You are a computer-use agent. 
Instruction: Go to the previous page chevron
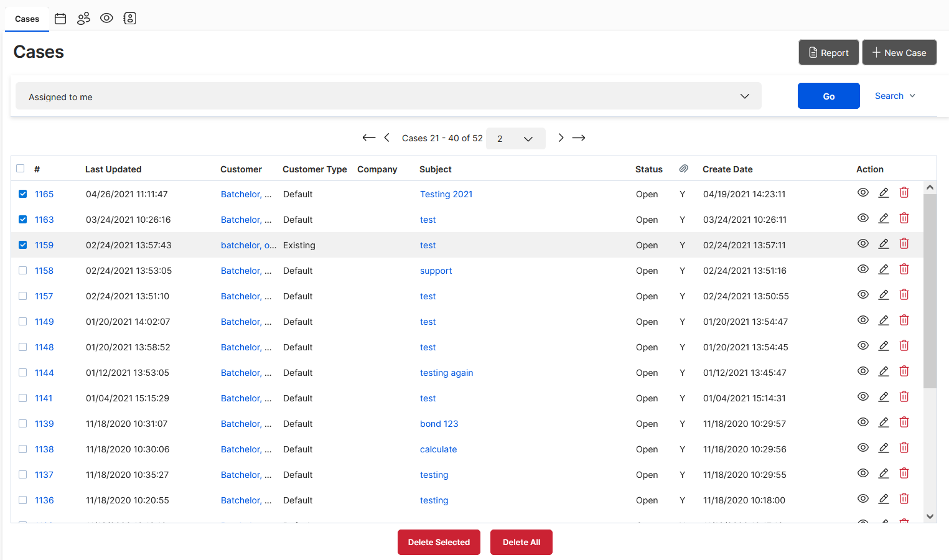(386, 138)
